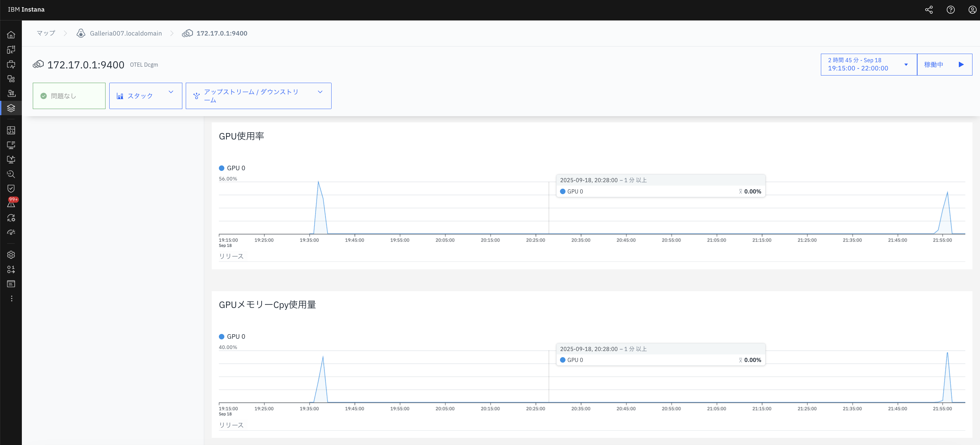Expand the time range picker showing 19:15:00 - 22:00:00
The height and width of the screenshot is (445, 980).
(868, 64)
